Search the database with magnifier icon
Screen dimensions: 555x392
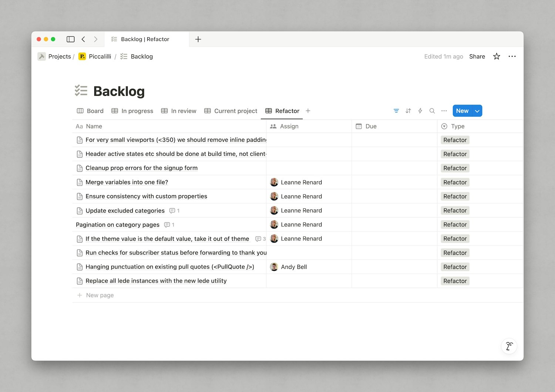pos(432,111)
